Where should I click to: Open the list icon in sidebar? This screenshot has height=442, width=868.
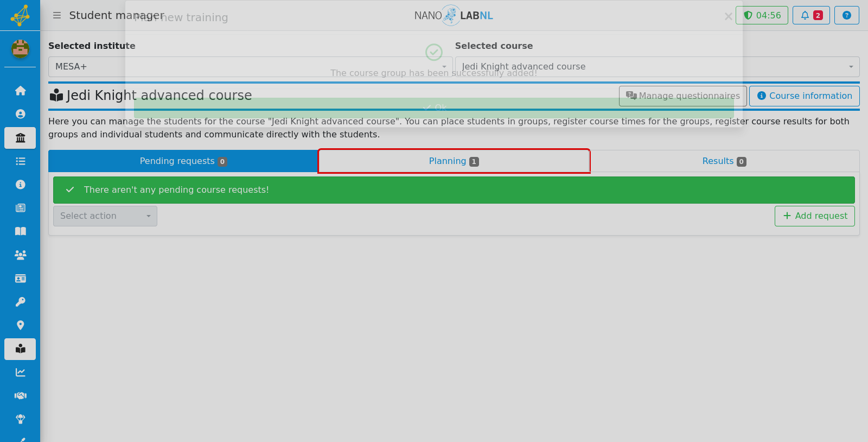click(20, 161)
